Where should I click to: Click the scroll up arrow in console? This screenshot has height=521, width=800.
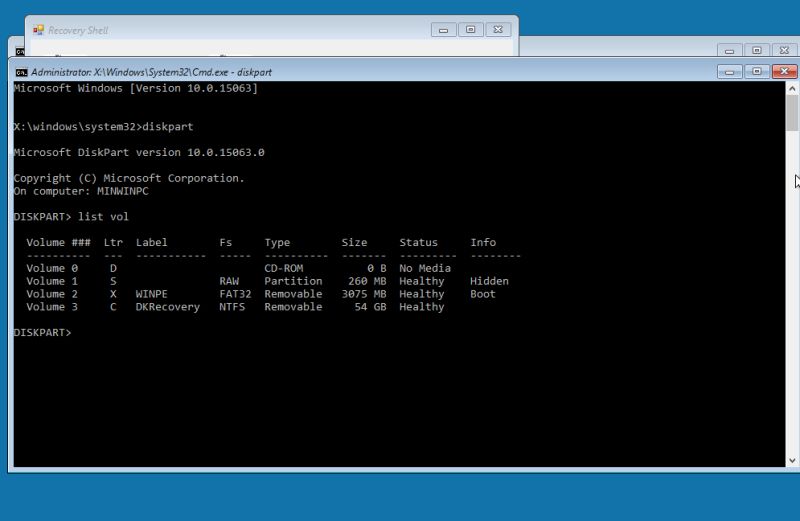(792, 88)
